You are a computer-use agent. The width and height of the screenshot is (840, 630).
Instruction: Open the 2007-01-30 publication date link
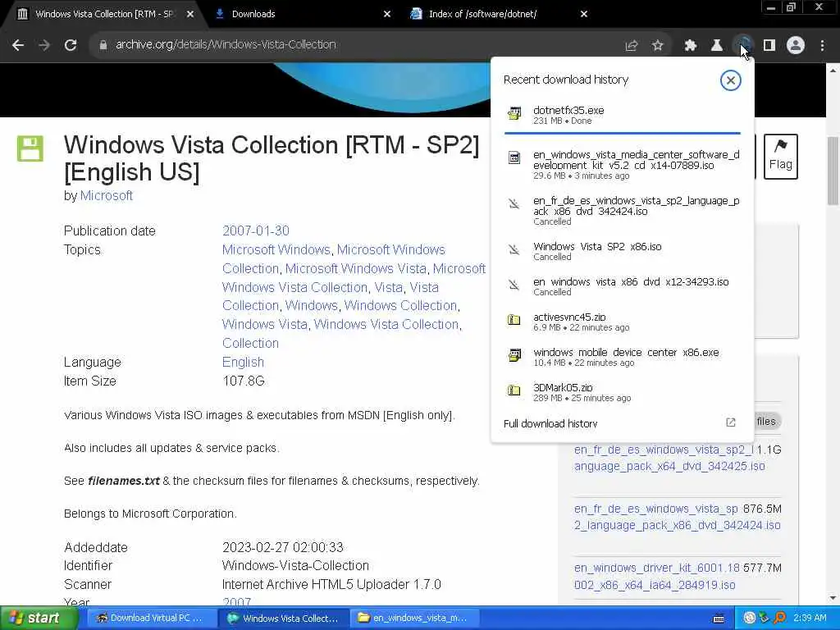[256, 231]
